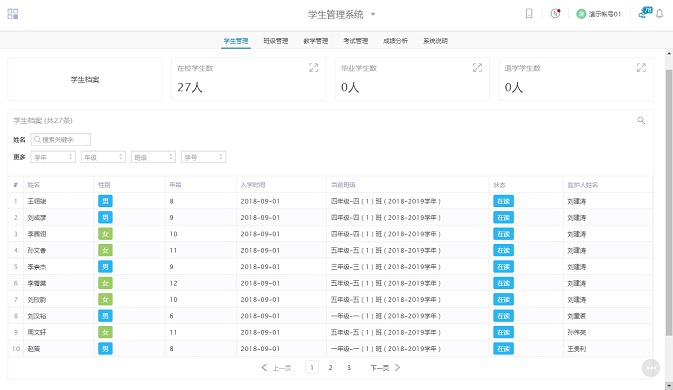Select page 1 in pagination
This screenshot has width=673, height=390.
[x=312, y=368]
